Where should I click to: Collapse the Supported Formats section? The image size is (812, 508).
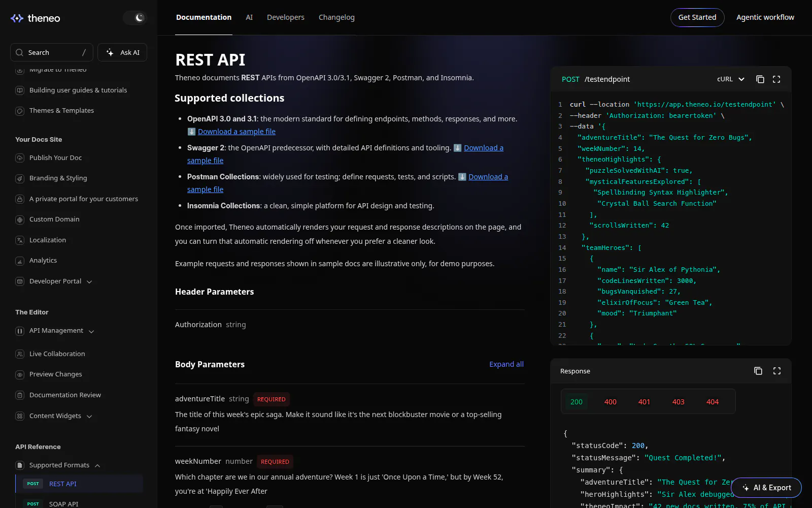(97, 466)
